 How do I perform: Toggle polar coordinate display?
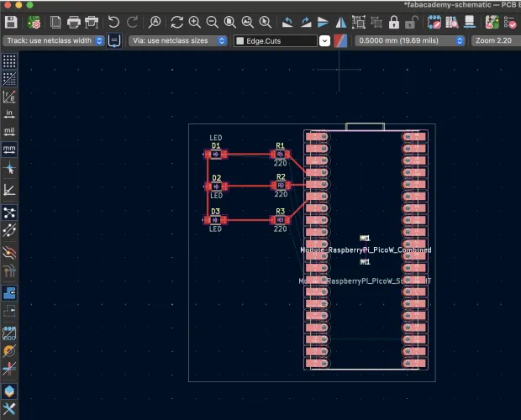point(9,97)
